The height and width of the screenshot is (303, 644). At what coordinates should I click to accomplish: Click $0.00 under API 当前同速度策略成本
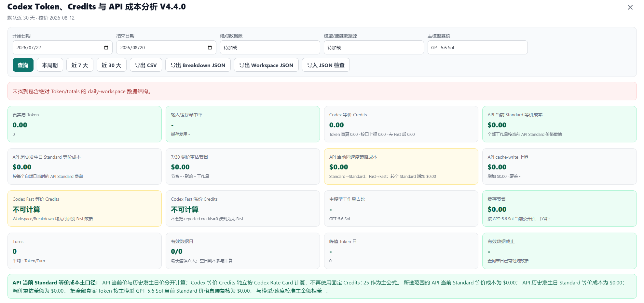coord(338,167)
